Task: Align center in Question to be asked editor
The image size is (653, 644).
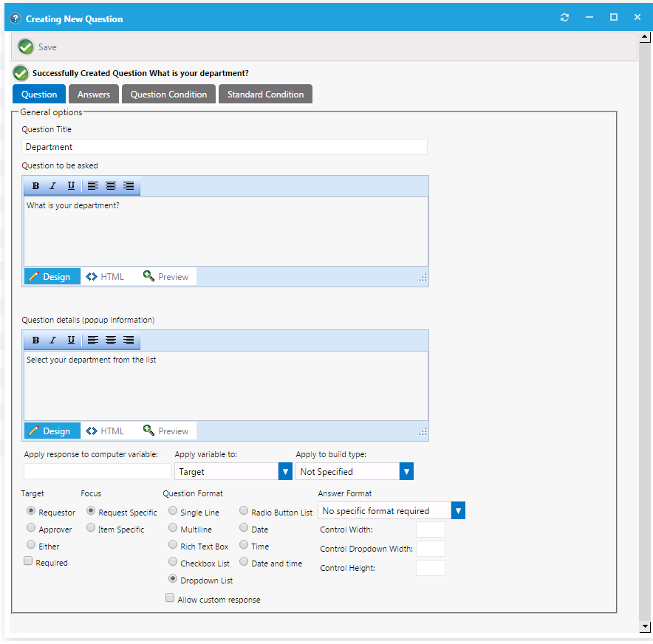Action: click(111, 186)
